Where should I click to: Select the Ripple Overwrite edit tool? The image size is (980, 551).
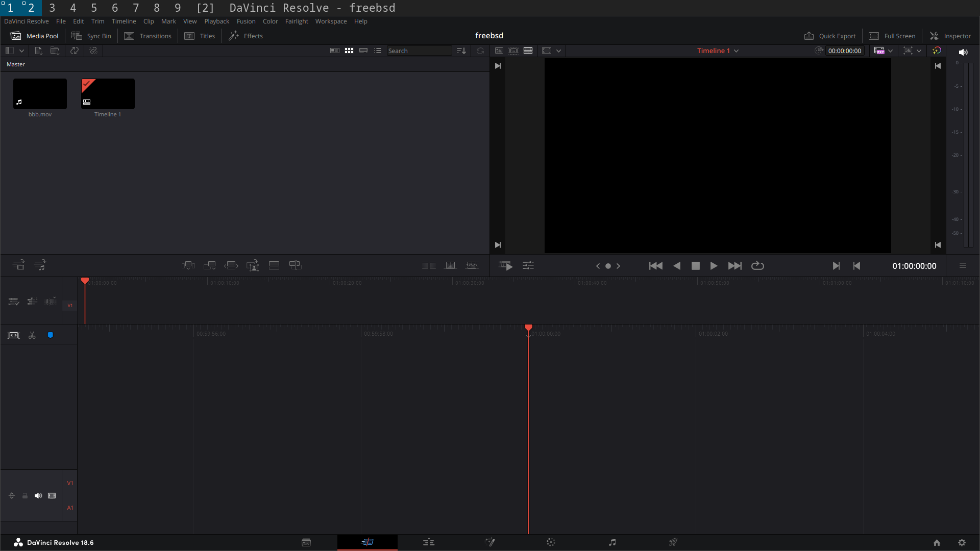click(x=231, y=265)
